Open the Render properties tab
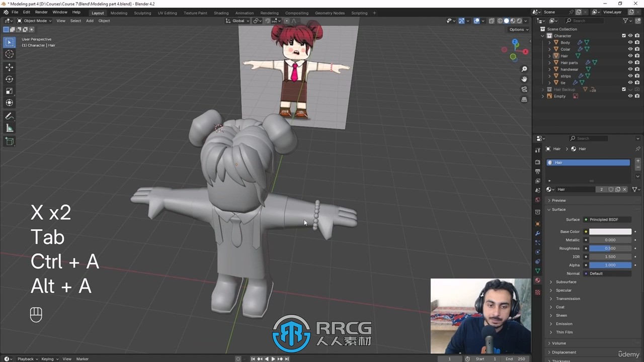 coord(537,162)
